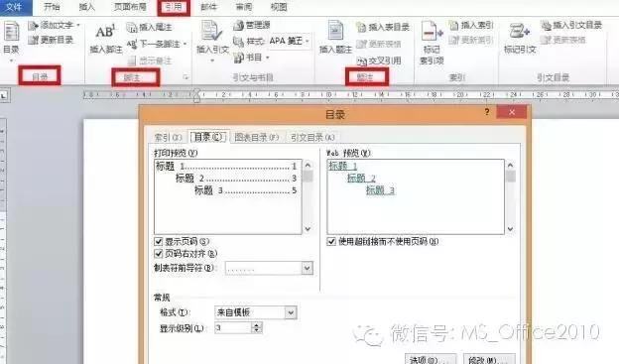Close the 目录 dialog with X
This screenshot has width=619, height=364.
[x=512, y=112]
